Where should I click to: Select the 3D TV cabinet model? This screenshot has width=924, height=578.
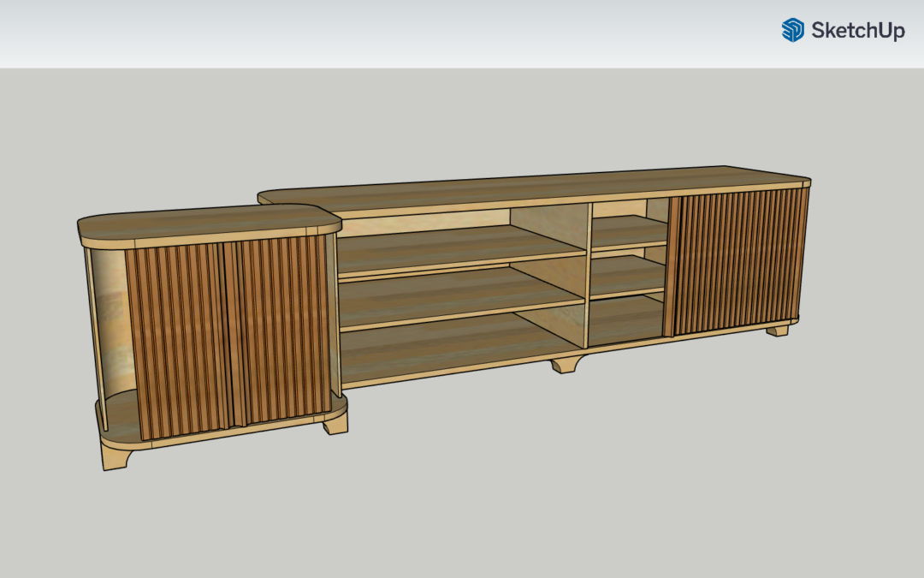coord(444,318)
